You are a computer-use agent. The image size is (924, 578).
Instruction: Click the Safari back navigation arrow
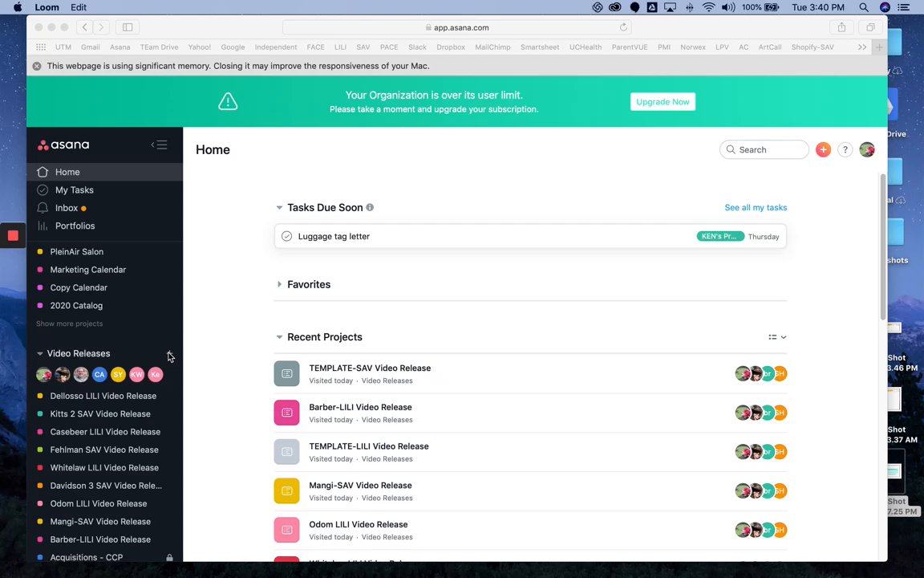(85, 27)
